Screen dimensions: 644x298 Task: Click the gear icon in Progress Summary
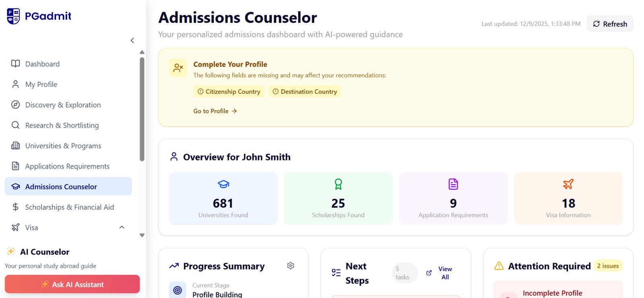tap(291, 266)
